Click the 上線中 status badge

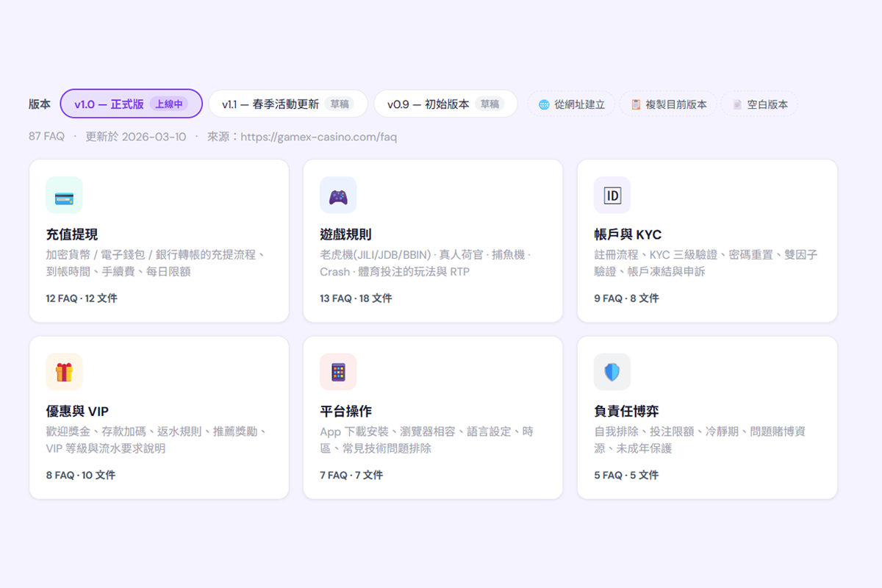tap(168, 104)
